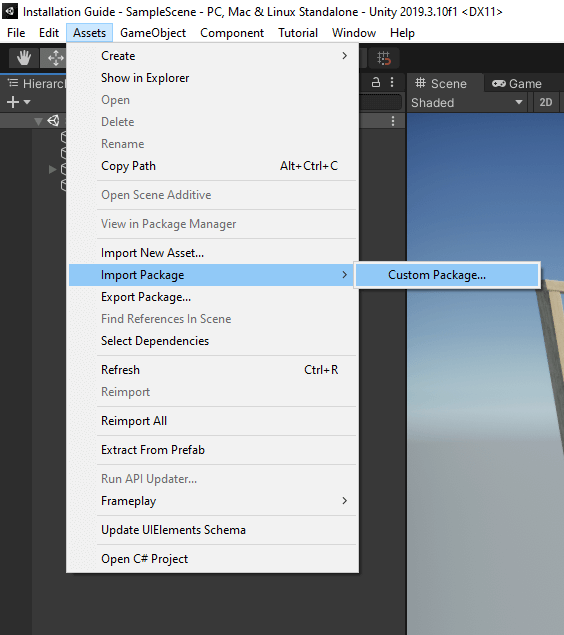Screen dimensions: 564x635
Task: Open the Hierarchy panel options menu
Action: [392, 83]
